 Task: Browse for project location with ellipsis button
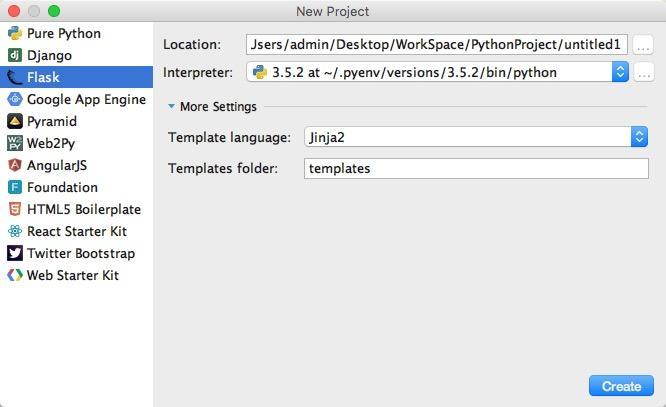(643, 45)
